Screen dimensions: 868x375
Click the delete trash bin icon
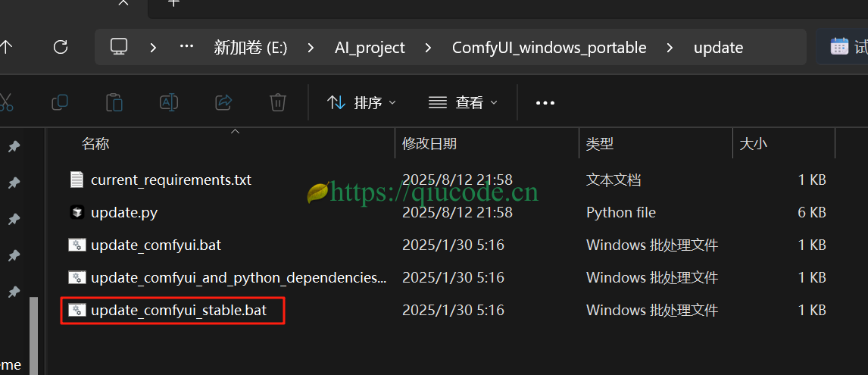[x=277, y=102]
